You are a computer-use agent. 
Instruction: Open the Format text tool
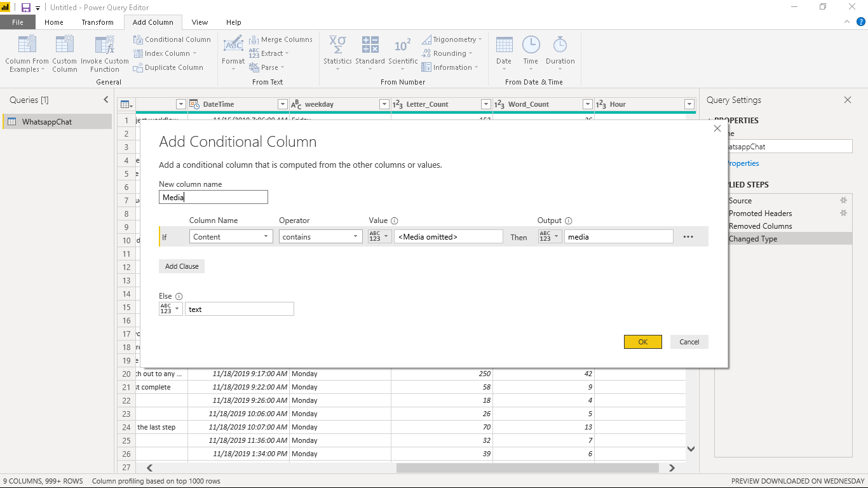(233, 46)
